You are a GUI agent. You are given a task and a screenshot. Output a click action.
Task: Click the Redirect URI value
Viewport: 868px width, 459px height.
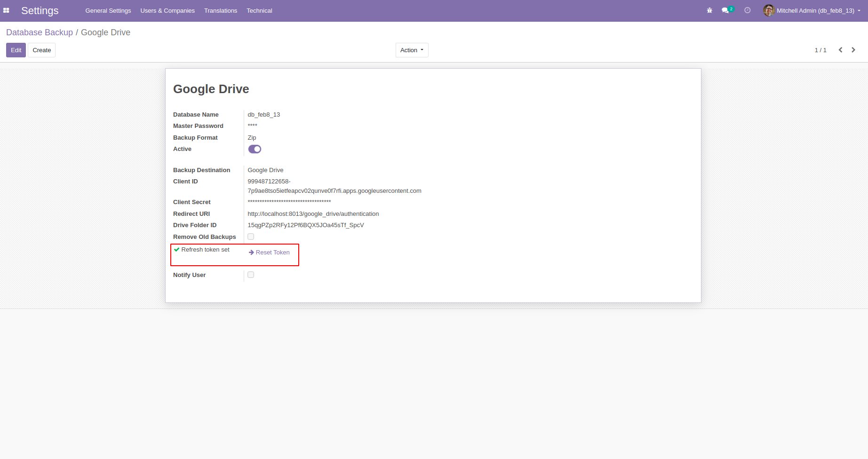coord(313,214)
